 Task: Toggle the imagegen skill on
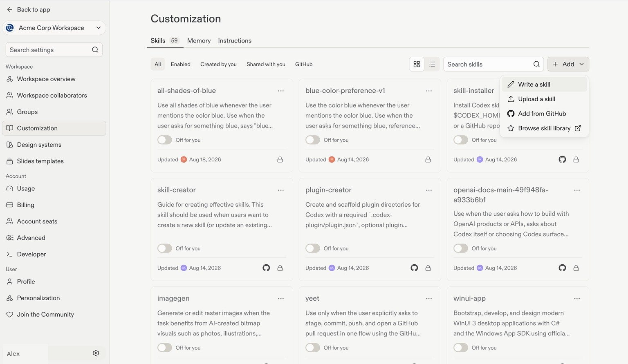pos(165,348)
